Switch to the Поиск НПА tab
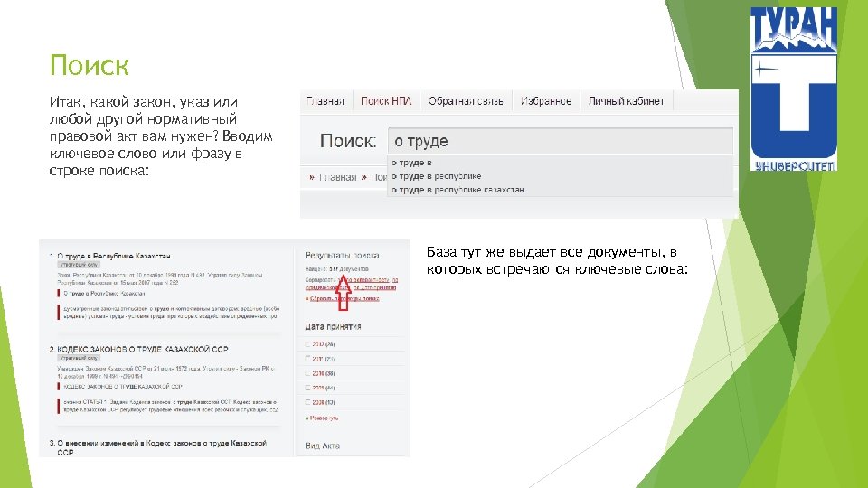 point(386,101)
